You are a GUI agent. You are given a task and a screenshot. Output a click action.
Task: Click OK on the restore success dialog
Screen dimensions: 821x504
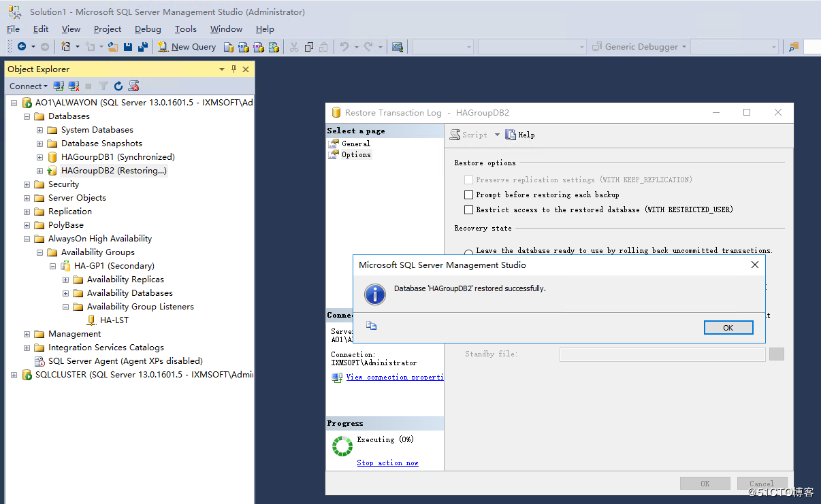coord(728,327)
